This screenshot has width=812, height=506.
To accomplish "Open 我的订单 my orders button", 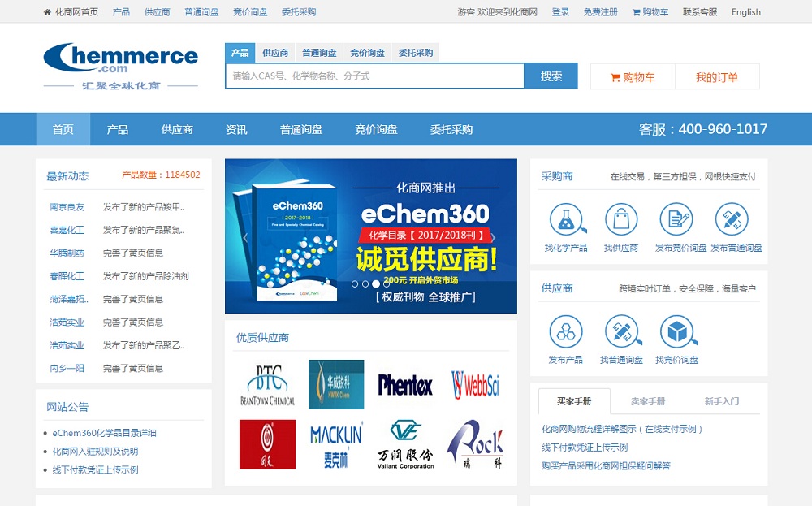I will click(x=717, y=77).
